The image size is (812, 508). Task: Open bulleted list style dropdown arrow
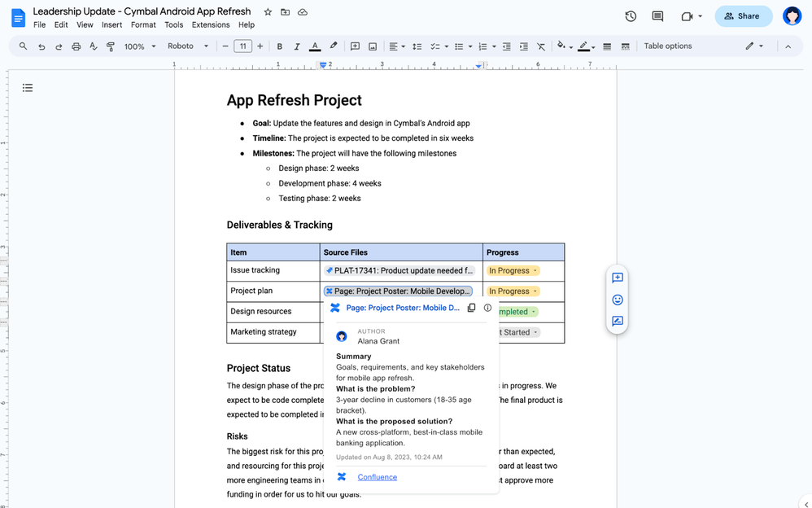click(470, 46)
